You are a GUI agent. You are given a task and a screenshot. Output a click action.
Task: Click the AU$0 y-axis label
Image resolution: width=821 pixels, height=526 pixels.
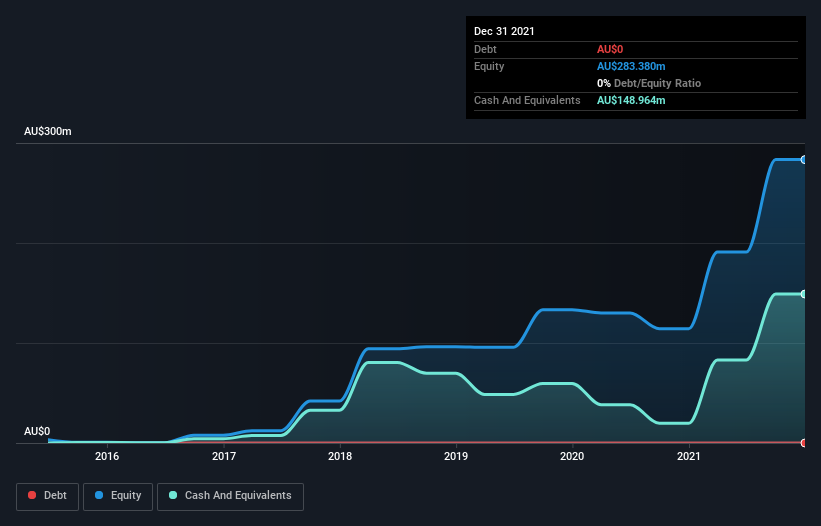click(x=37, y=431)
